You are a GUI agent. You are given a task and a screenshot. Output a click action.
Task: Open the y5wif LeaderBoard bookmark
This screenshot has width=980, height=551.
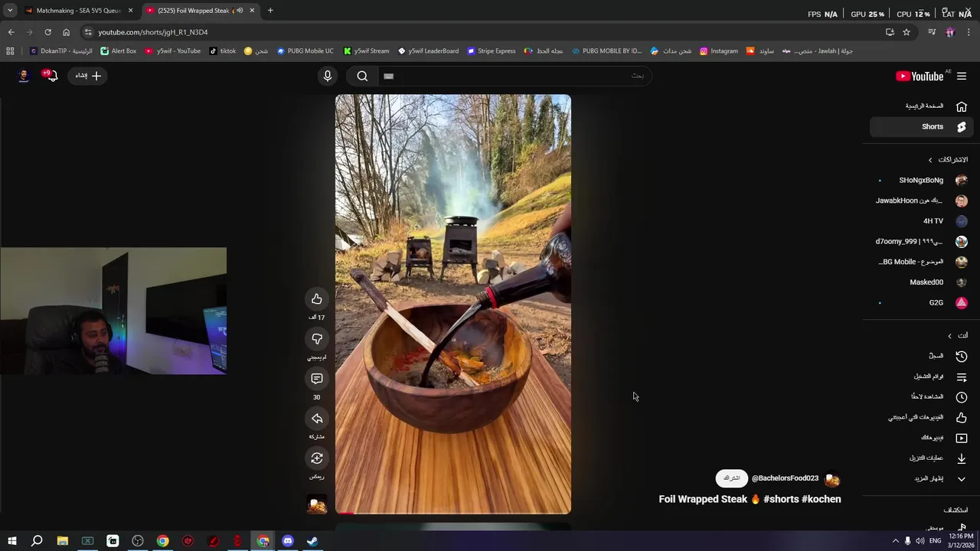click(428, 51)
